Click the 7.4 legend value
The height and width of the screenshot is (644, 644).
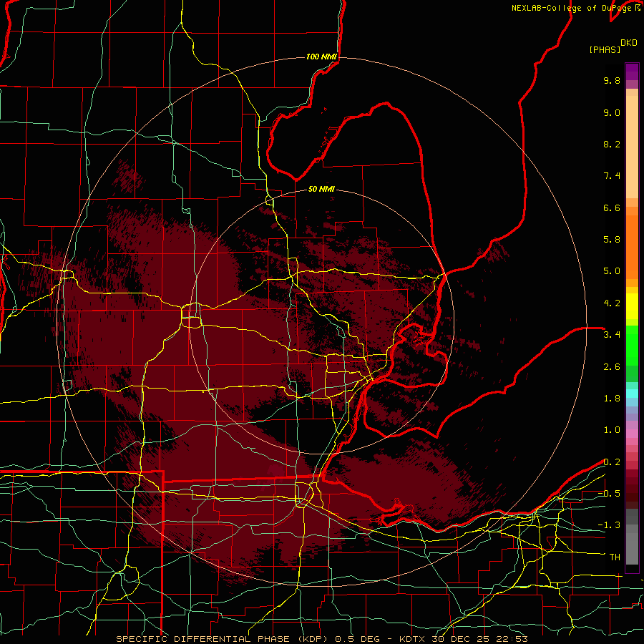tap(612, 176)
